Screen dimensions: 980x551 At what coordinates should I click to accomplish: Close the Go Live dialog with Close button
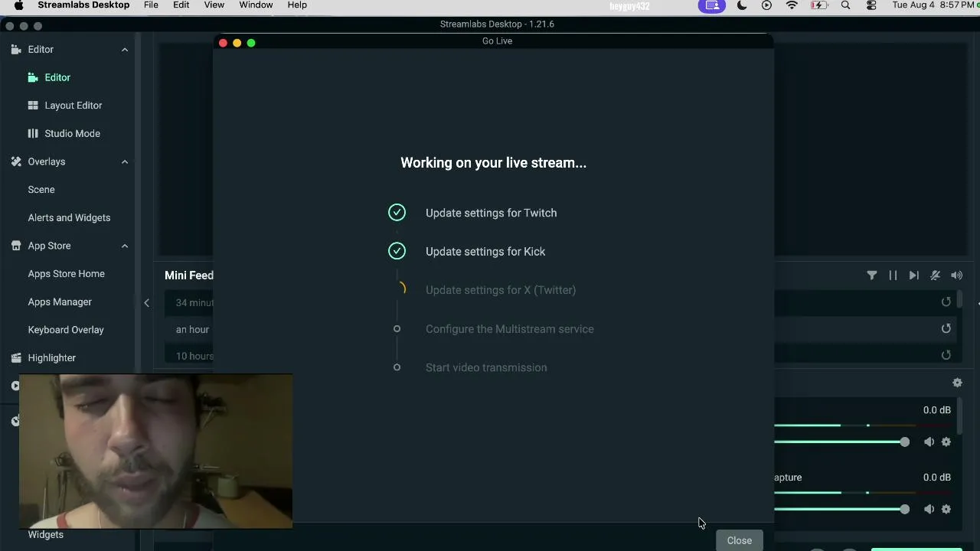pos(740,540)
